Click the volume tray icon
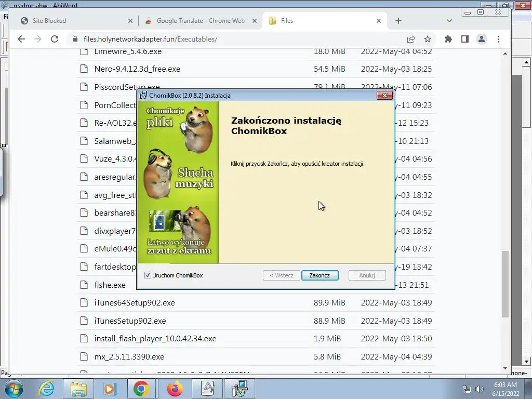The image size is (532, 399). click(x=480, y=389)
